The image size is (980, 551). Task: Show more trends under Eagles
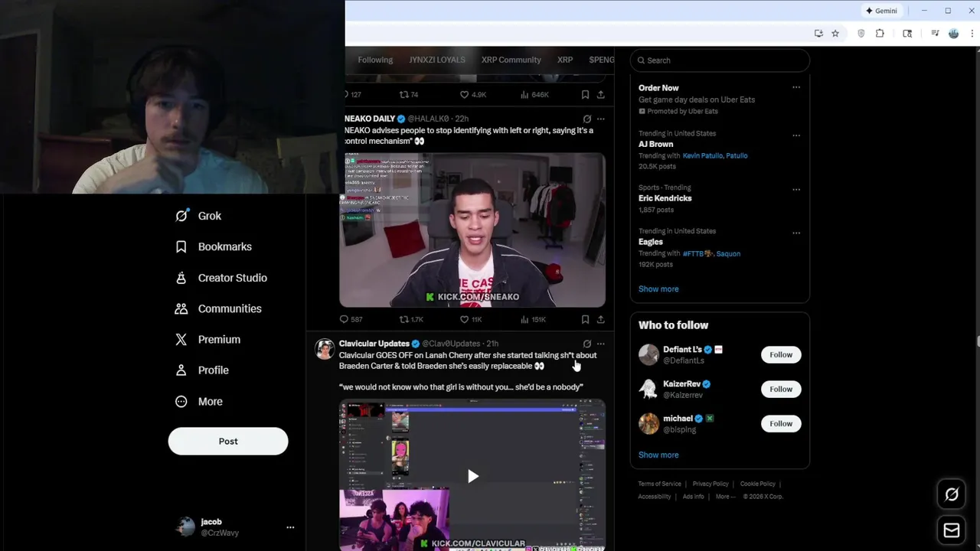click(658, 289)
